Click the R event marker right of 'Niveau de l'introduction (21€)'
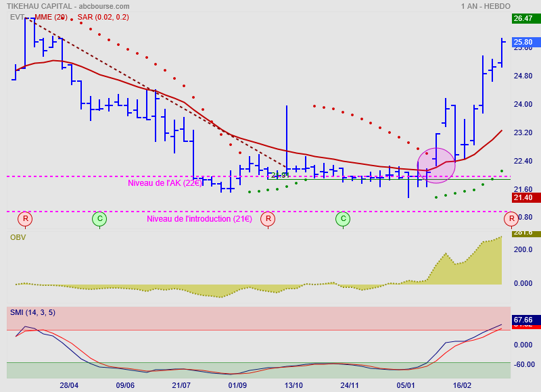Image resolution: width=541 pixels, height=392 pixels. click(x=268, y=218)
